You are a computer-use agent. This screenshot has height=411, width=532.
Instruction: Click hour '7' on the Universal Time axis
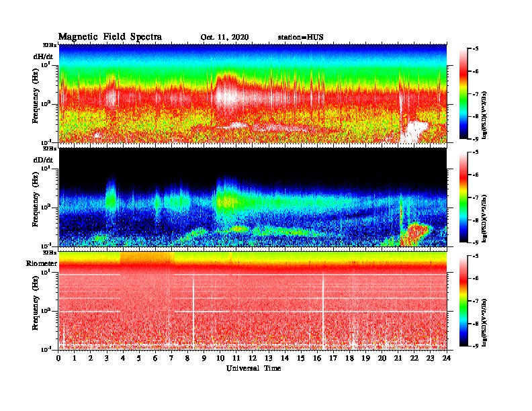[172, 359]
